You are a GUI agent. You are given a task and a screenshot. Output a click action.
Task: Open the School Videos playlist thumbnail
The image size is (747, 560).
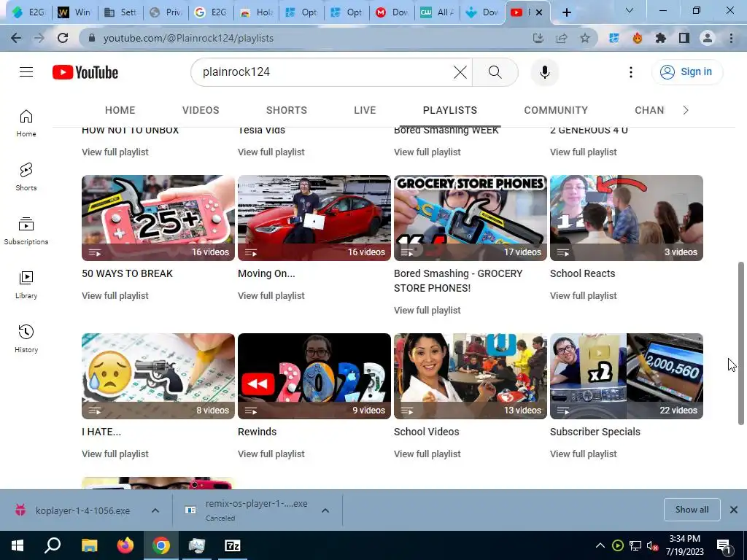471,376
